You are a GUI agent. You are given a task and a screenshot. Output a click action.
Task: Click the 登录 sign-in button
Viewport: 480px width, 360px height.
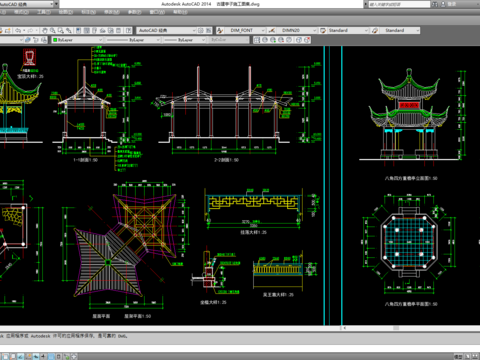452,4
